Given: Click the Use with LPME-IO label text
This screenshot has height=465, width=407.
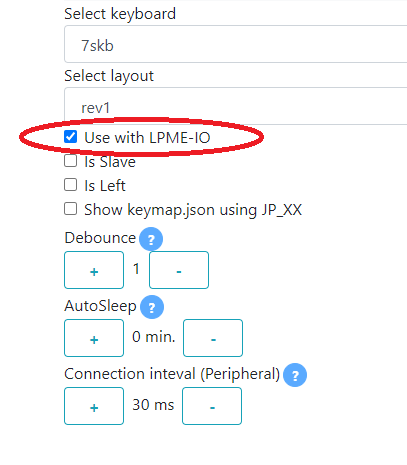Looking at the screenshot, I should pyautogui.click(x=147, y=138).
